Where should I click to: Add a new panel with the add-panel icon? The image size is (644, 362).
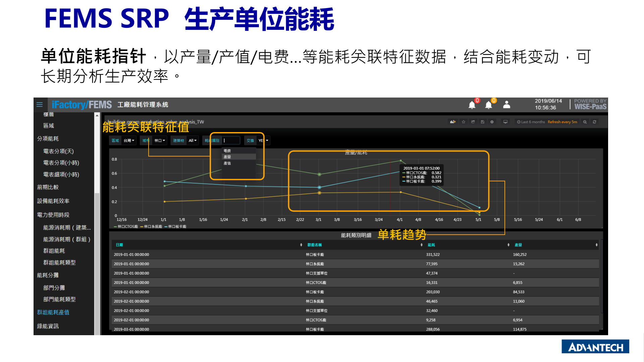(453, 122)
